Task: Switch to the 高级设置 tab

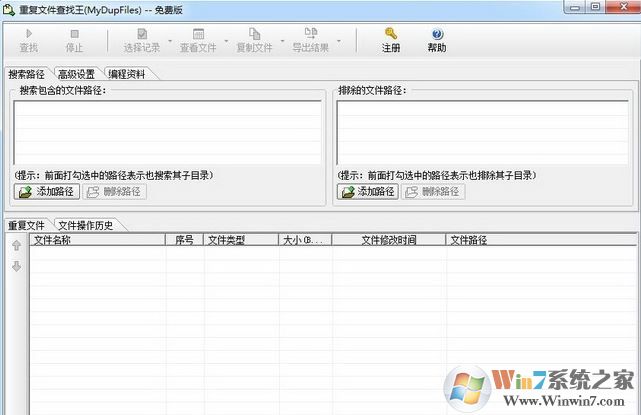Action: (77, 74)
